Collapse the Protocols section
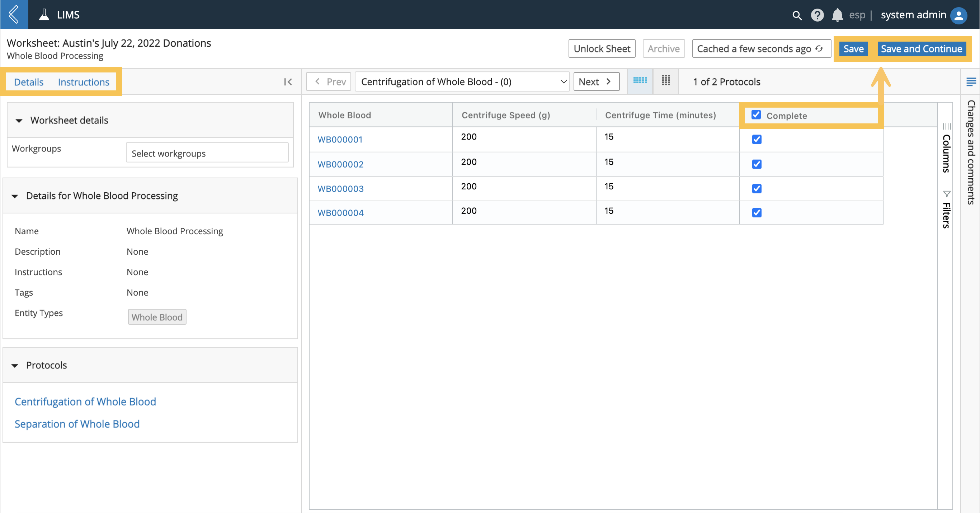 (15, 365)
